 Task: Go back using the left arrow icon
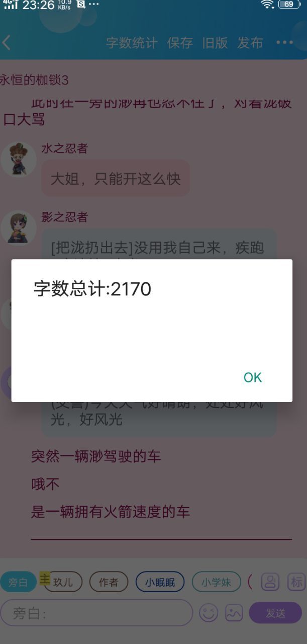(x=7, y=43)
